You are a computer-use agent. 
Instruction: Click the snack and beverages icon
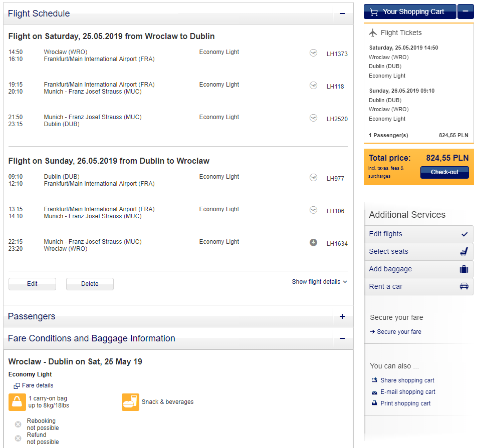[130, 402]
